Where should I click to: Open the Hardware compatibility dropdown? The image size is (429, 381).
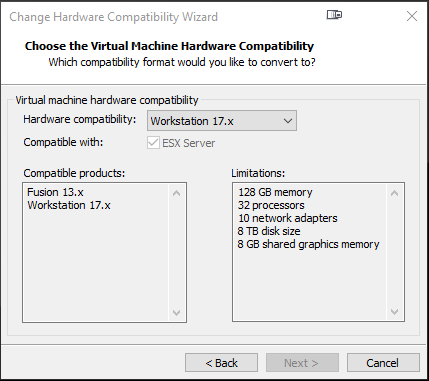pyautogui.click(x=222, y=121)
